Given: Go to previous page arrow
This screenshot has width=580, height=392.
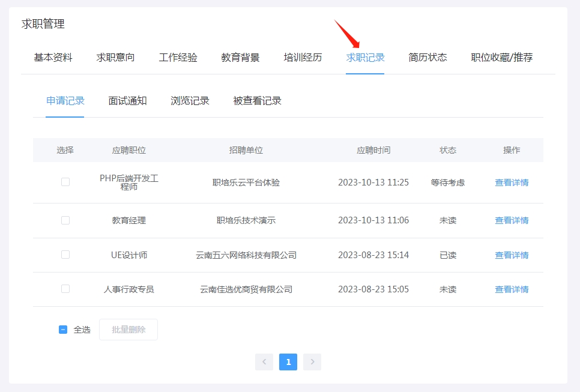Looking at the screenshot, I should click(x=264, y=361).
